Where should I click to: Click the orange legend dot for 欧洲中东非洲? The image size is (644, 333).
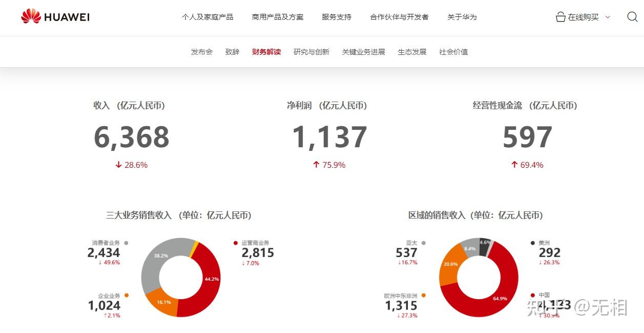tap(424, 295)
